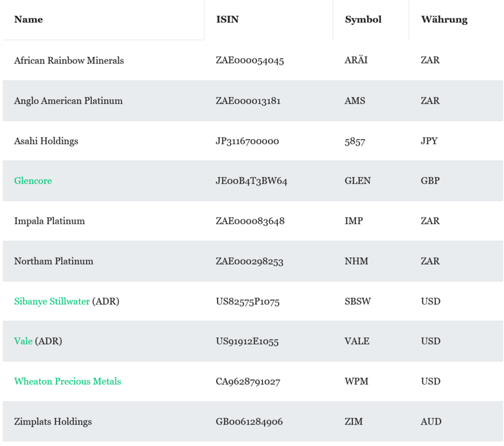Click the JPY currency cell
The height and width of the screenshot is (446, 504).
click(429, 142)
